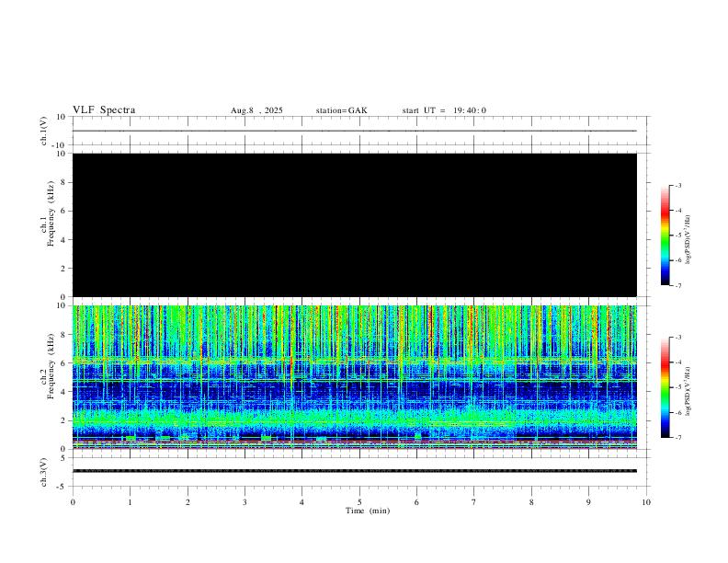Click the upper PSD color scale bar
This screenshot has width=728, height=563.
click(x=665, y=236)
